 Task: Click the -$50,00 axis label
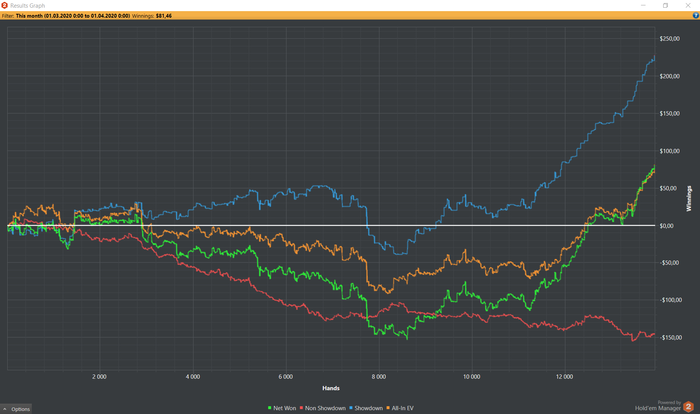point(669,263)
